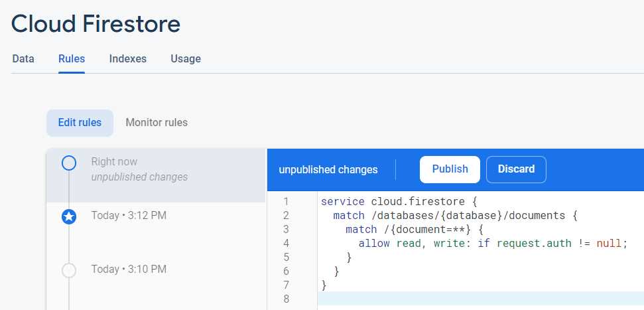The width and height of the screenshot is (644, 310).
Task: Click line number 1 in the gutter
Action: click(286, 201)
